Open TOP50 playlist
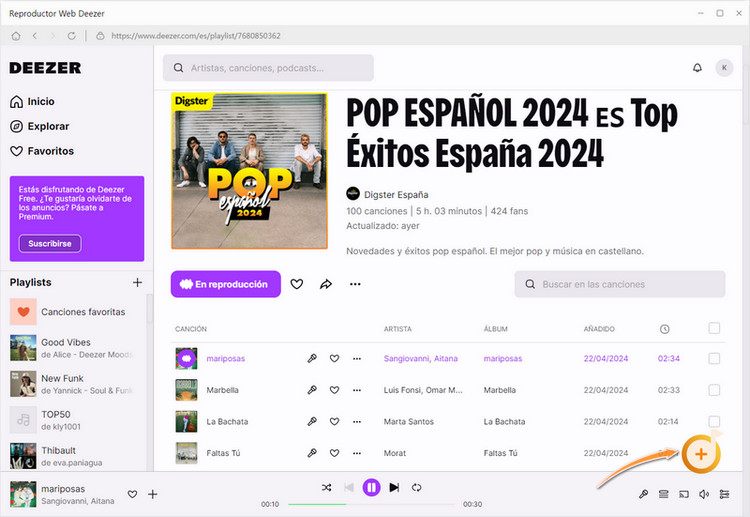Screen dimensions: 750x517 [72, 420]
